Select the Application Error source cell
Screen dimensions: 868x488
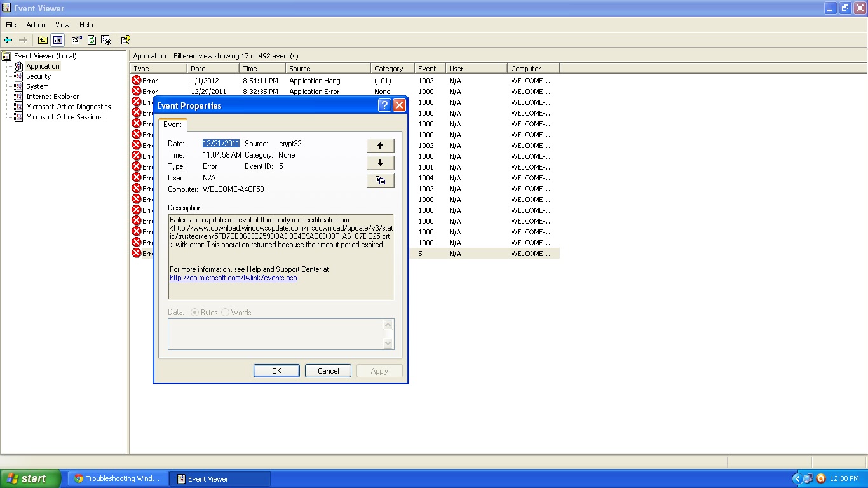click(x=315, y=91)
